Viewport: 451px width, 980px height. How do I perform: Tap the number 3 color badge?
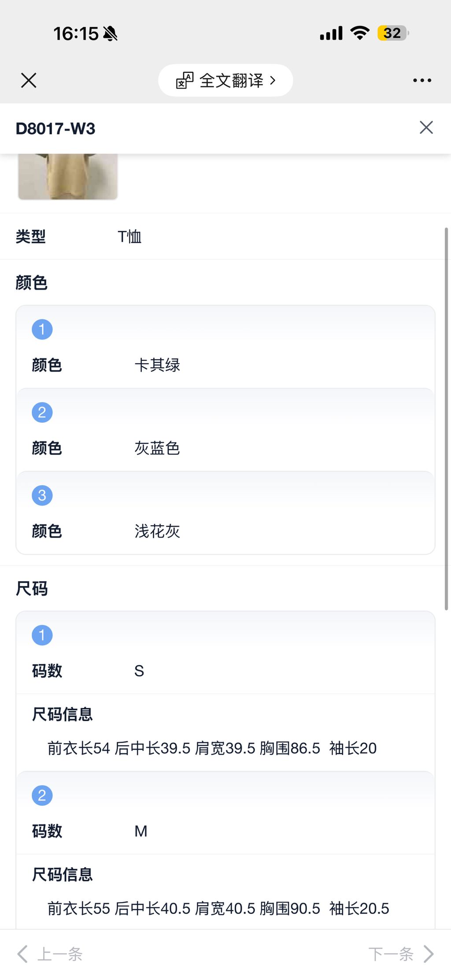(x=42, y=495)
